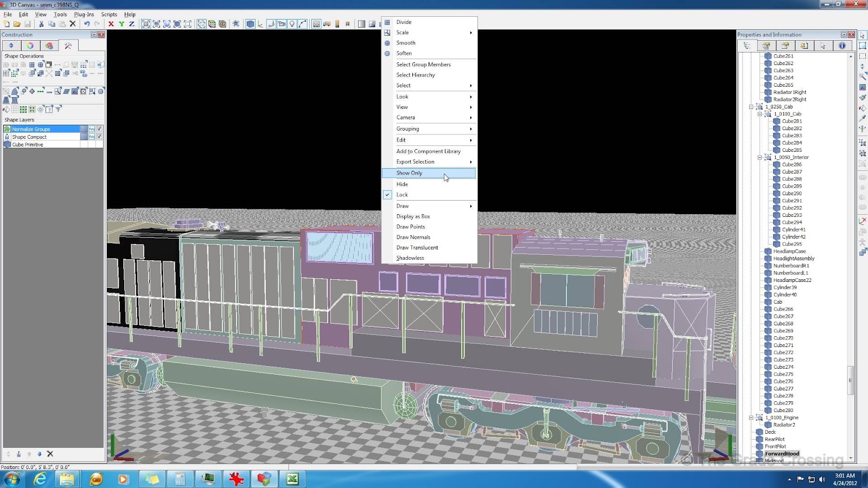The width and height of the screenshot is (868, 488).
Task: Click the hierarchy tree scrollbar up arrow
Action: point(851,56)
